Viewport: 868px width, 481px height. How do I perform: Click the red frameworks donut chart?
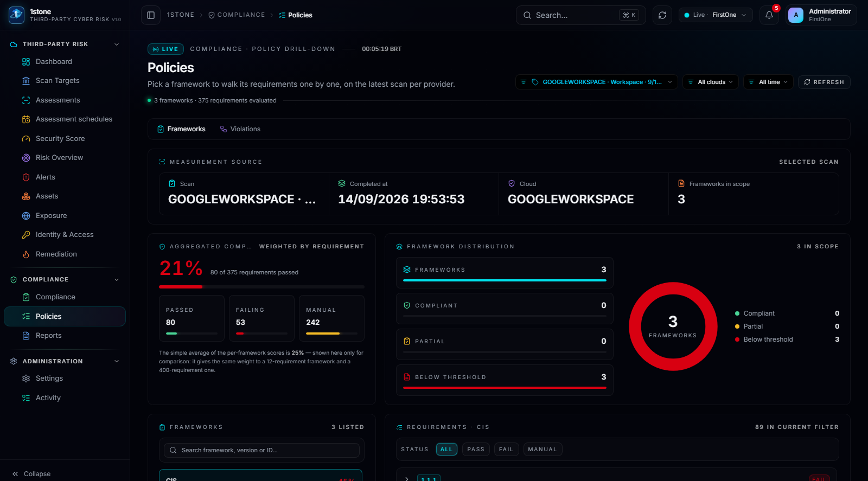coord(673,326)
